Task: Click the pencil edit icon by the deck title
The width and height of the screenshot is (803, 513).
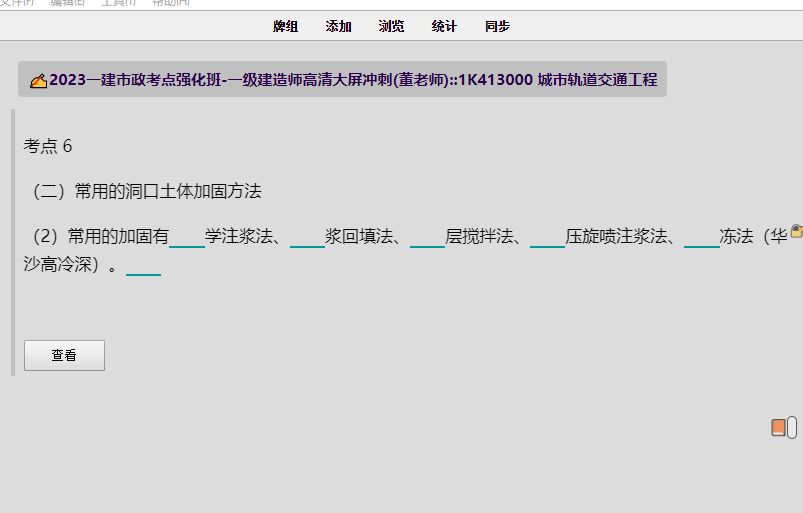Action: 38,81
